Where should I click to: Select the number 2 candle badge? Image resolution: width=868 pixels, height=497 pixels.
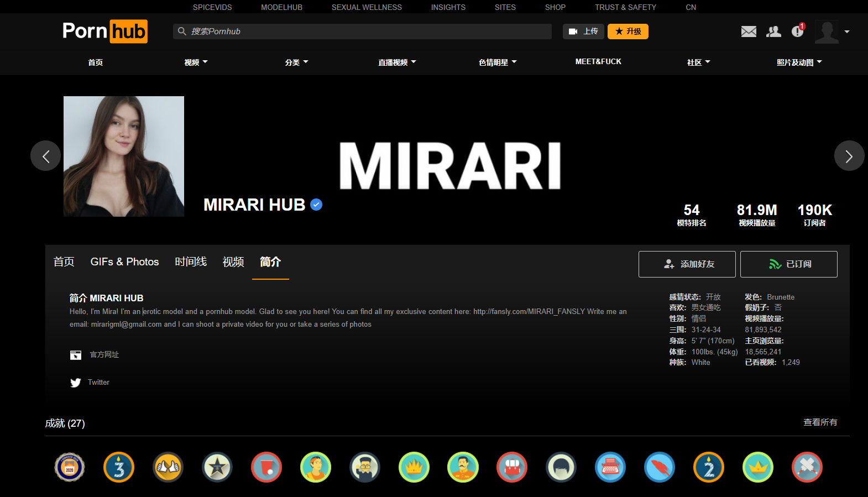pyautogui.click(x=709, y=467)
